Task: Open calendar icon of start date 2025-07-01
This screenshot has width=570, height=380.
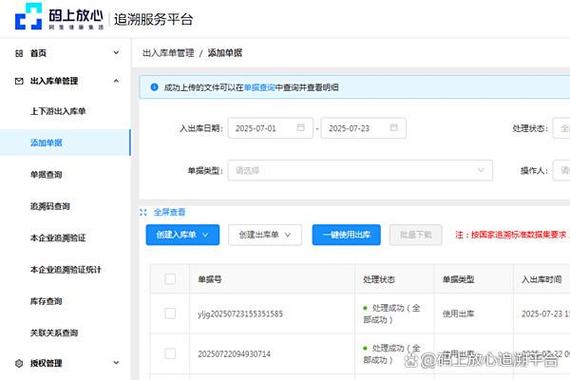Action: coord(301,128)
